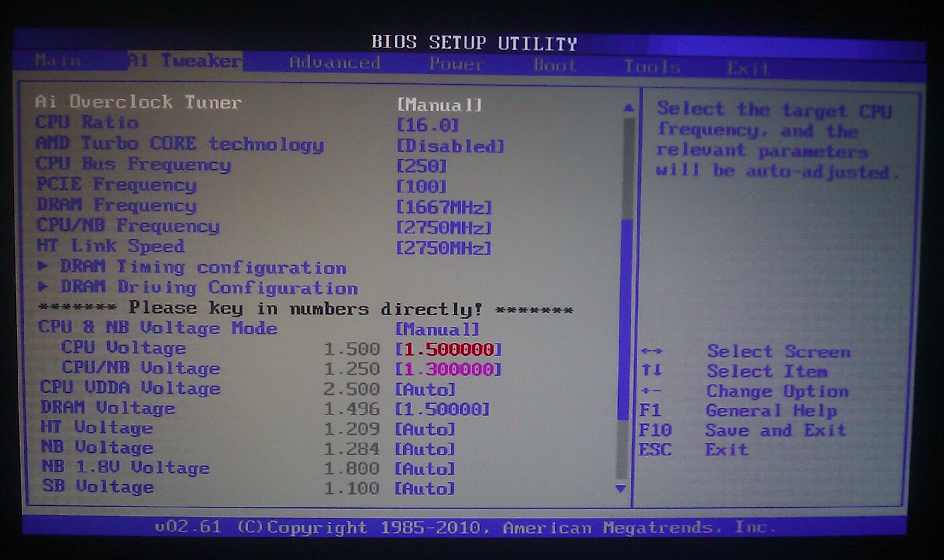Click the up-down arrows Select Item icon

pos(651,370)
